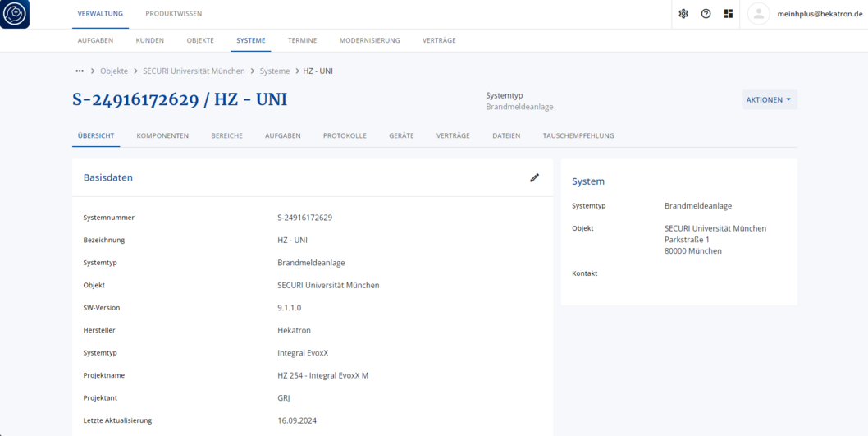Image resolution: width=868 pixels, height=436 pixels.
Task: Click SW-Version value 9.1.1.0
Action: [290, 307]
